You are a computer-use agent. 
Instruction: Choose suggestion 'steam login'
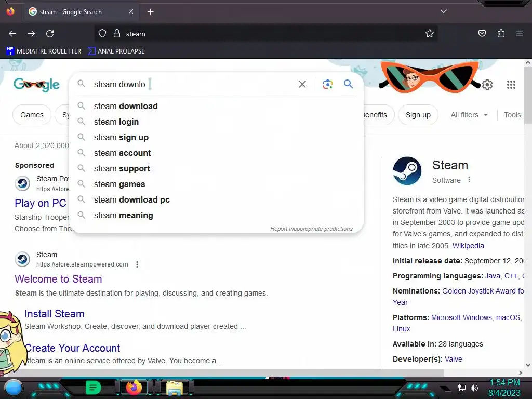pyautogui.click(x=216, y=122)
